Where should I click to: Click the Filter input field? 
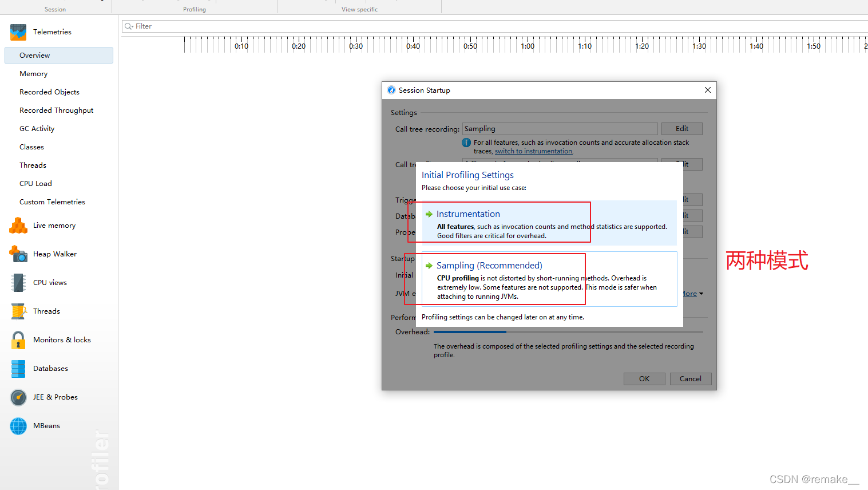coord(495,26)
